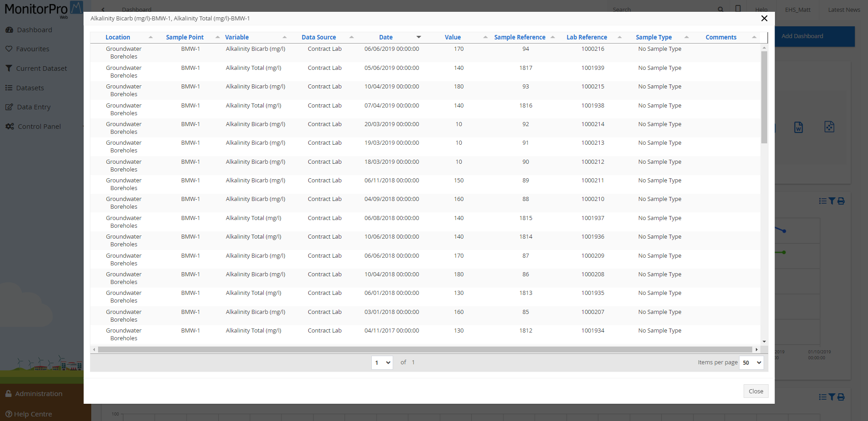The height and width of the screenshot is (421, 868).
Task: Open EHS_Matt user menu
Action: tap(798, 10)
